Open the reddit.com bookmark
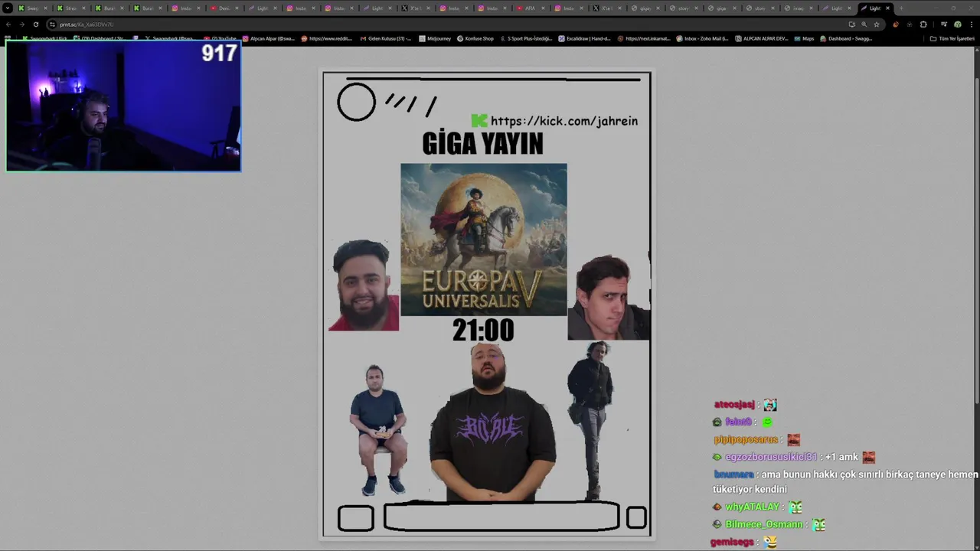 [x=327, y=38]
